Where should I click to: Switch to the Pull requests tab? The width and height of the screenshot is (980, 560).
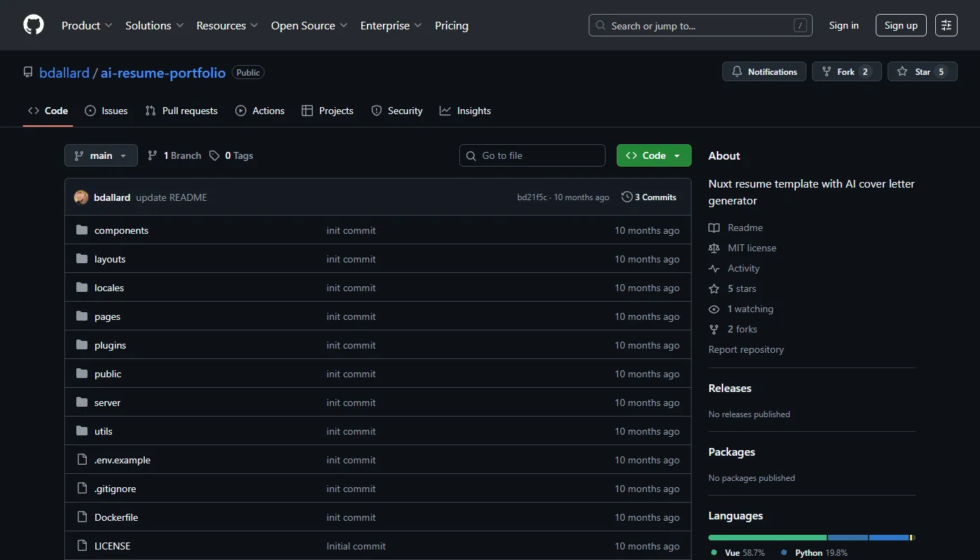(x=181, y=111)
